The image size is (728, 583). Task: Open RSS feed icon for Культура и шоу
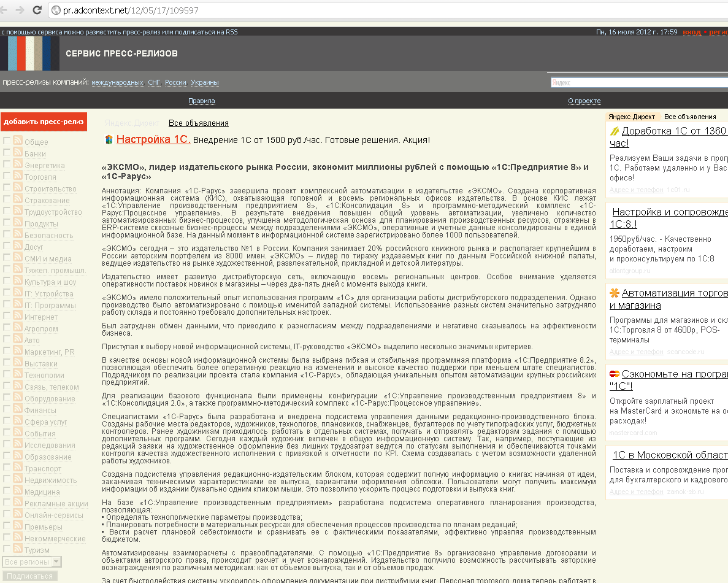(18, 280)
